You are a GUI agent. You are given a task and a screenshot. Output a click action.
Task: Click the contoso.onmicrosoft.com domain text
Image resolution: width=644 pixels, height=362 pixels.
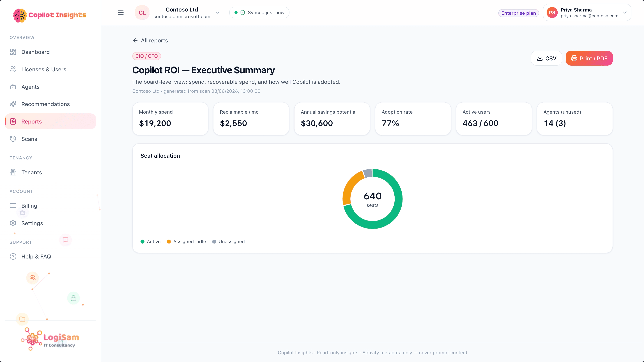pos(182,17)
